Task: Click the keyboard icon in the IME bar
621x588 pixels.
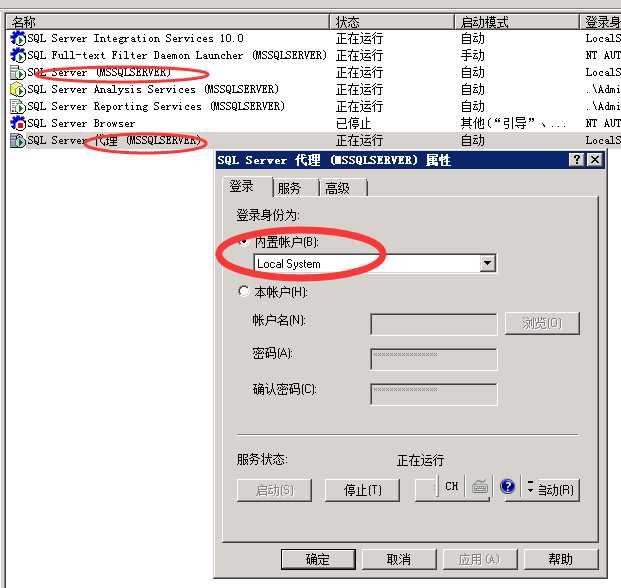Action: coord(480,487)
